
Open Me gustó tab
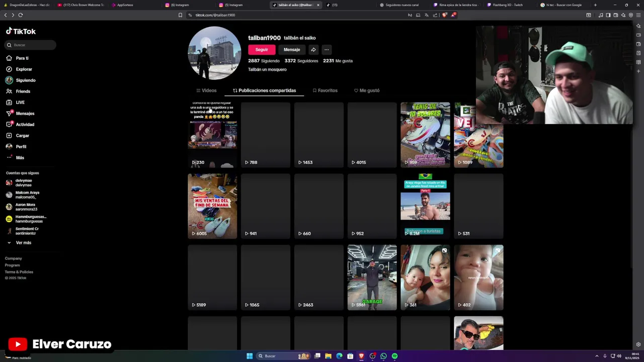pyautogui.click(x=367, y=90)
